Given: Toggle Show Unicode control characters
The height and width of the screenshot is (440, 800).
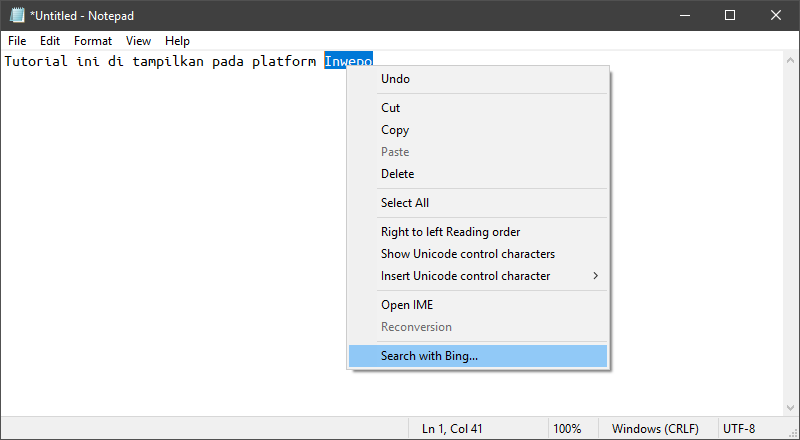Looking at the screenshot, I should [467, 254].
